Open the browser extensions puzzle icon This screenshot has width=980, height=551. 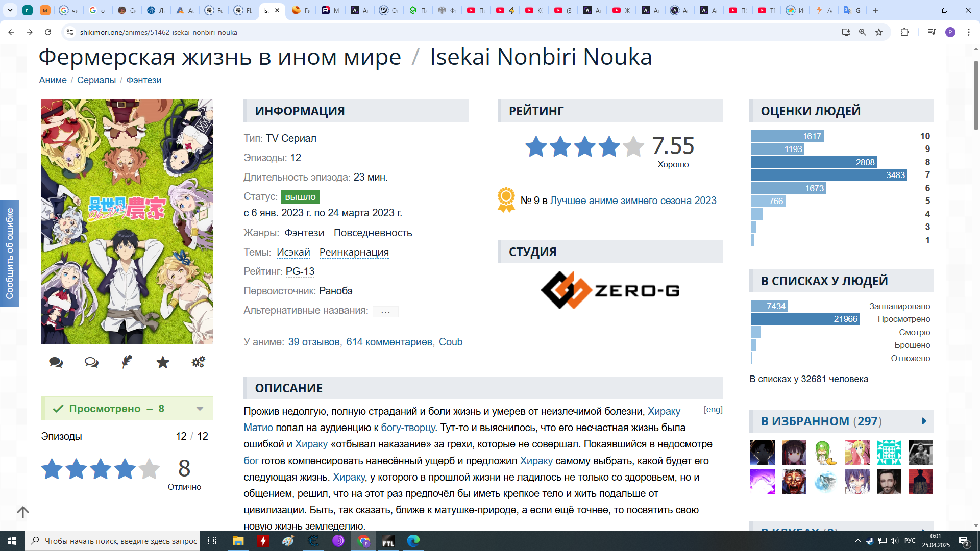[x=904, y=32]
